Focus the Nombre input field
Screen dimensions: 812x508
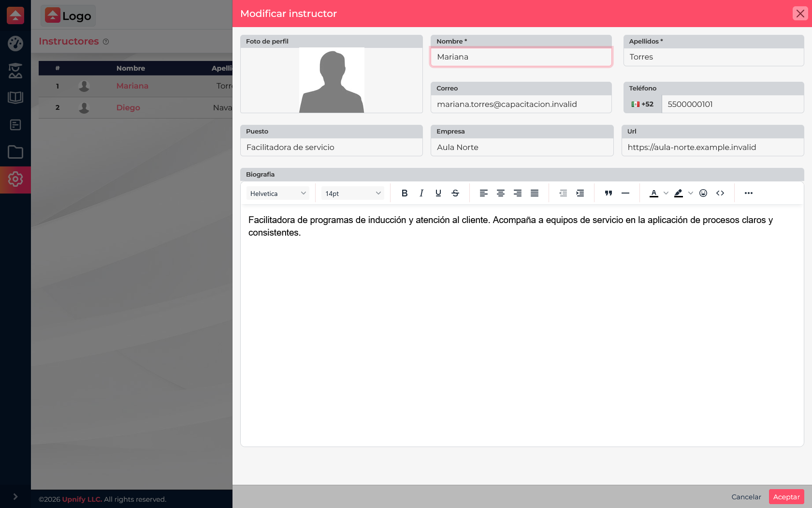click(521, 57)
